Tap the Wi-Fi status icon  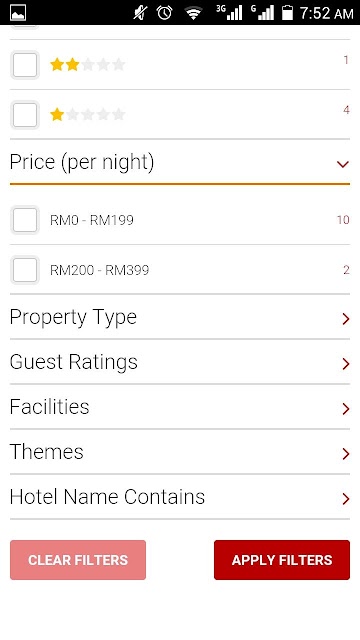point(193,13)
